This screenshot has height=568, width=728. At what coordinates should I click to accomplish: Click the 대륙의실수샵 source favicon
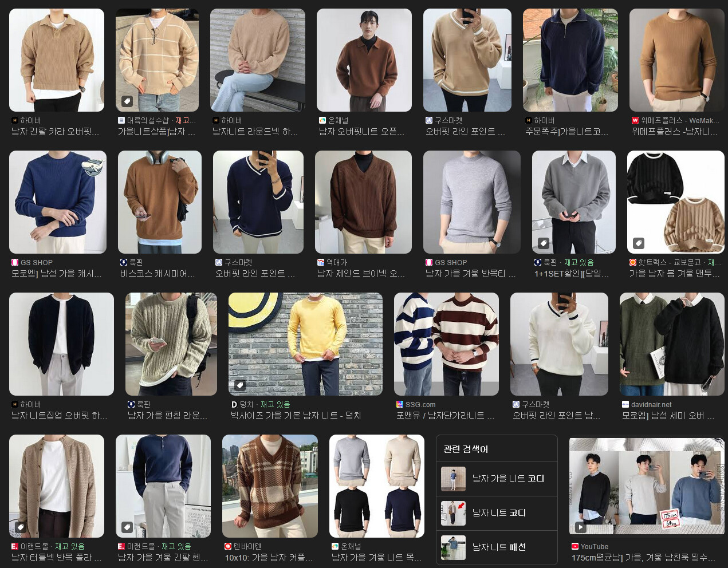pyautogui.click(x=121, y=120)
